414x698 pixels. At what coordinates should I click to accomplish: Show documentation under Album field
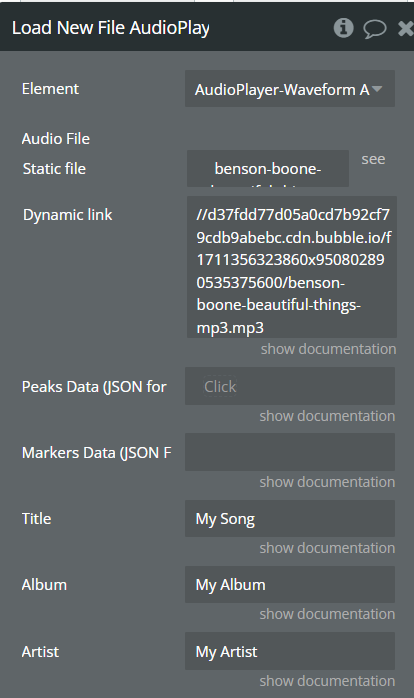pyautogui.click(x=327, y=614)
